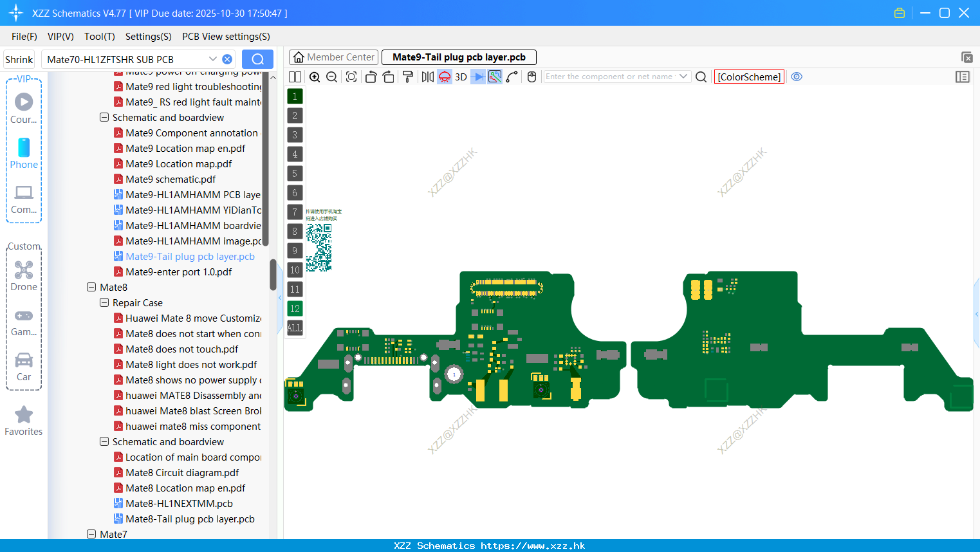Screen dimensions: 980x552
Task: Fit the PCB board to window
Action: point(351,77)
